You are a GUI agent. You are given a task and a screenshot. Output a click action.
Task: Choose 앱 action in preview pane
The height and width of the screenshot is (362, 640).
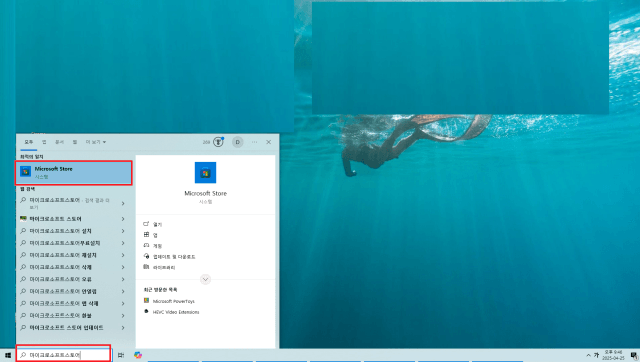click(x=151, y=235)
